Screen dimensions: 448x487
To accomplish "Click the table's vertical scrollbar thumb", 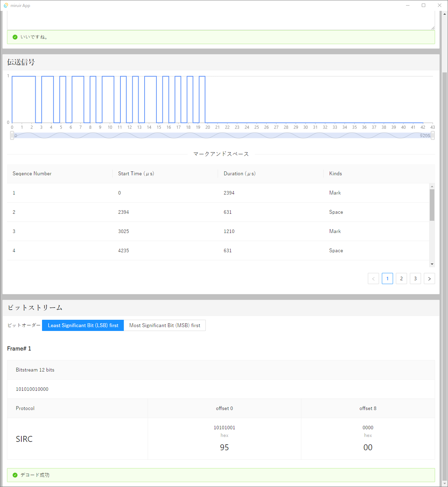I will point(432,205).
